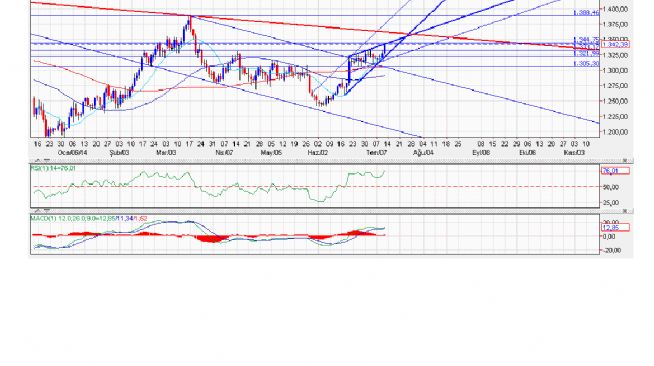
Task: Click the up arrow above MACD panel
Action: click(x=38, y=211)
